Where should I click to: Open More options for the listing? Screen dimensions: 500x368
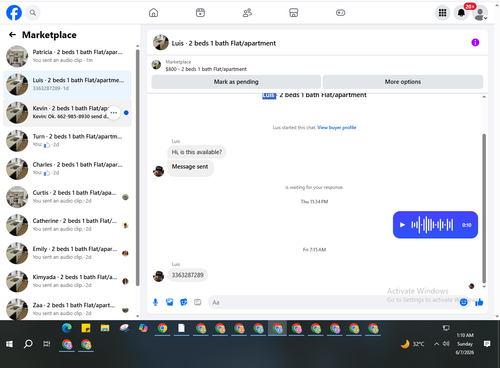(x=403, y=82)
